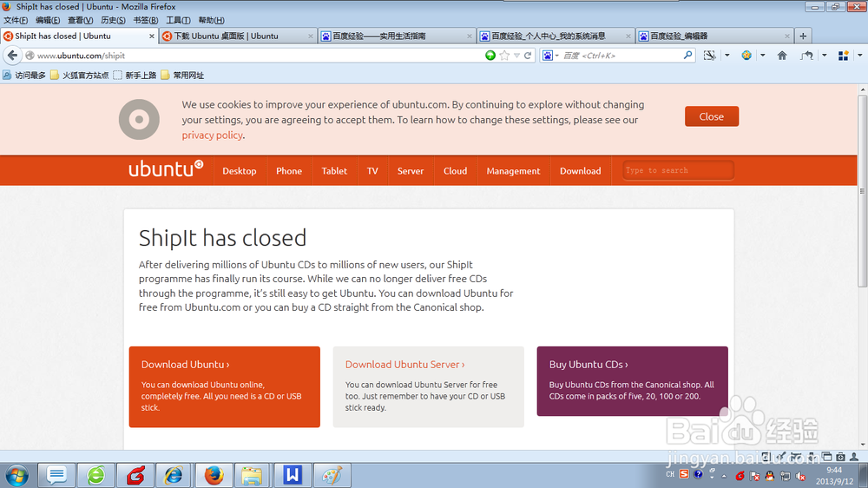Open the Phone navigation item
868x488 pixels.
[289, 170]
